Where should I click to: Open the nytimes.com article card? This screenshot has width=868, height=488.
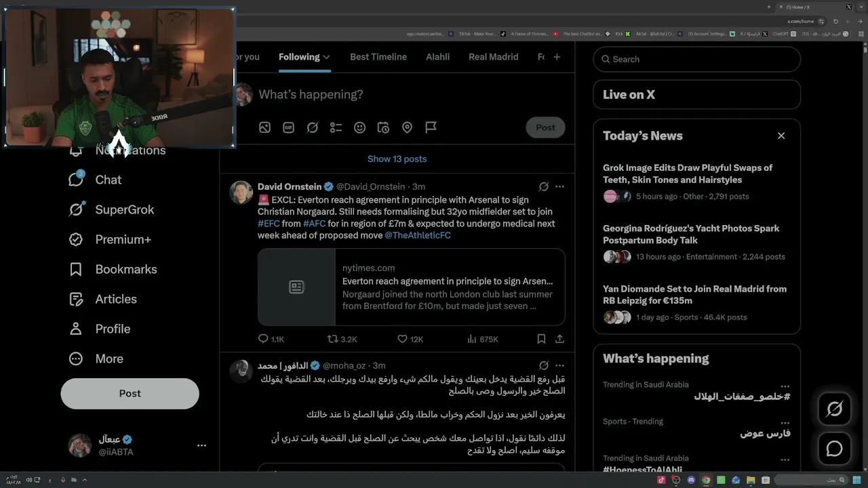point(411,287)
